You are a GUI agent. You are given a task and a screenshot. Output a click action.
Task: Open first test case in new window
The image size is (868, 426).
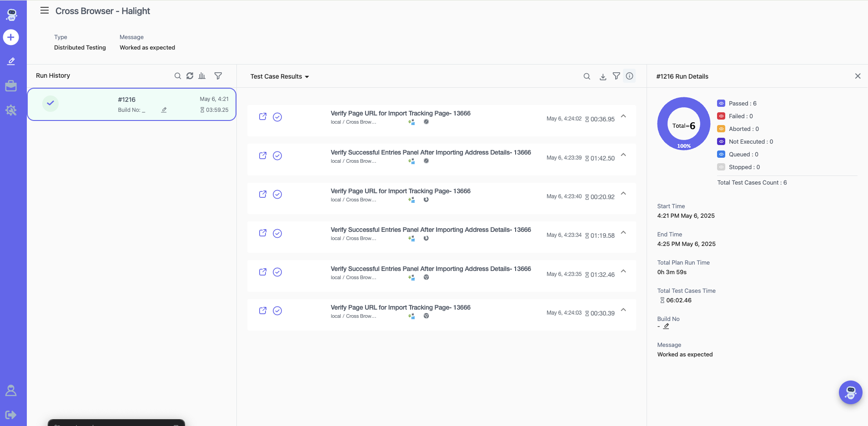point(263,117)
